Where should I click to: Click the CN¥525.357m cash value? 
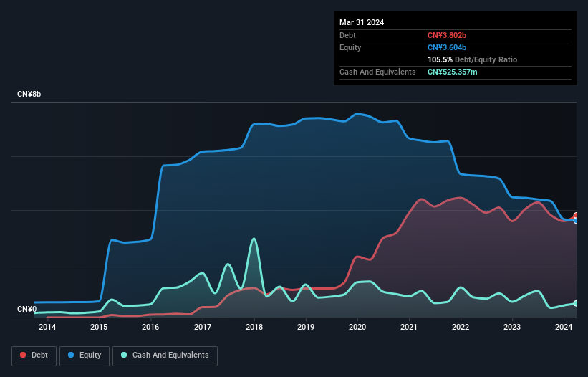(x=452, y=72)
